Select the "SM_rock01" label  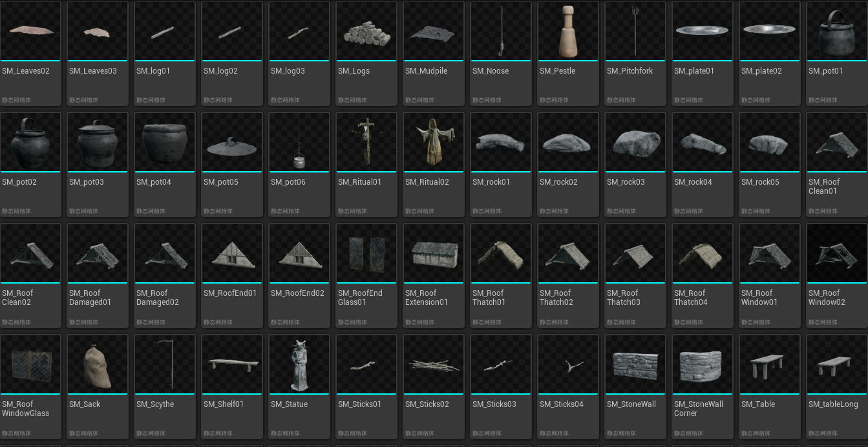coord(491,182)
